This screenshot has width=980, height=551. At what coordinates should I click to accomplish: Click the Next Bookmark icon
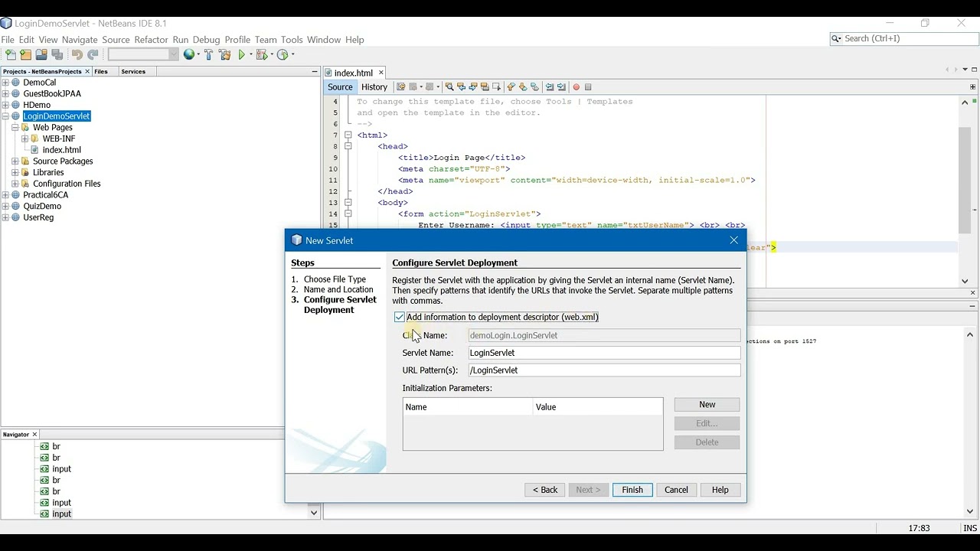pyautogui.click(x=523, y=87)
